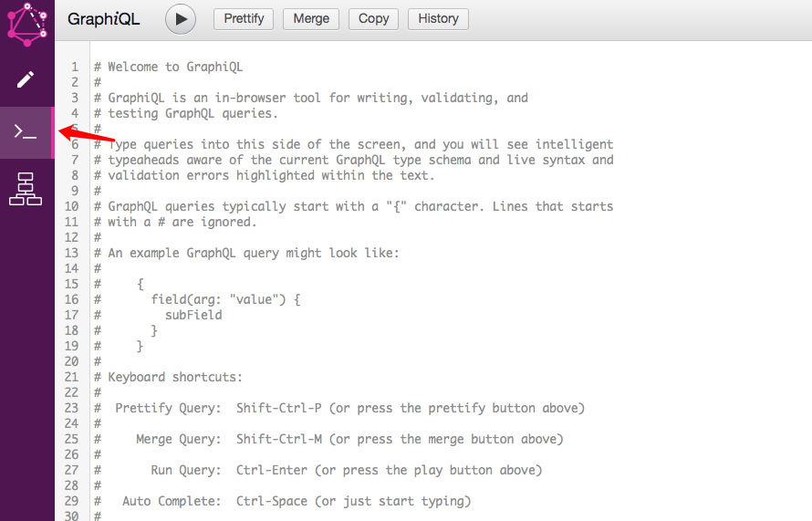Click line number 29 in gutter
The image size is (812, 521).
point(71,501)
